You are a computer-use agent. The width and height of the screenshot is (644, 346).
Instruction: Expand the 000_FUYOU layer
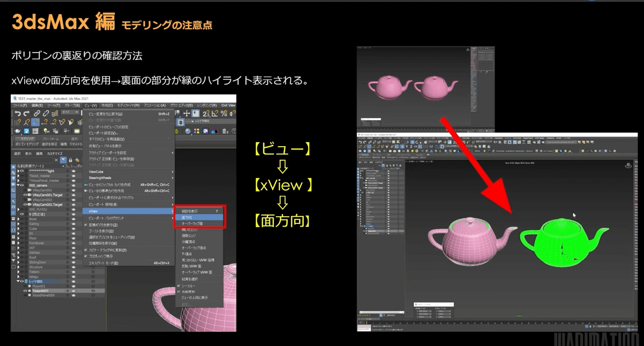click(x=18, y=209)
